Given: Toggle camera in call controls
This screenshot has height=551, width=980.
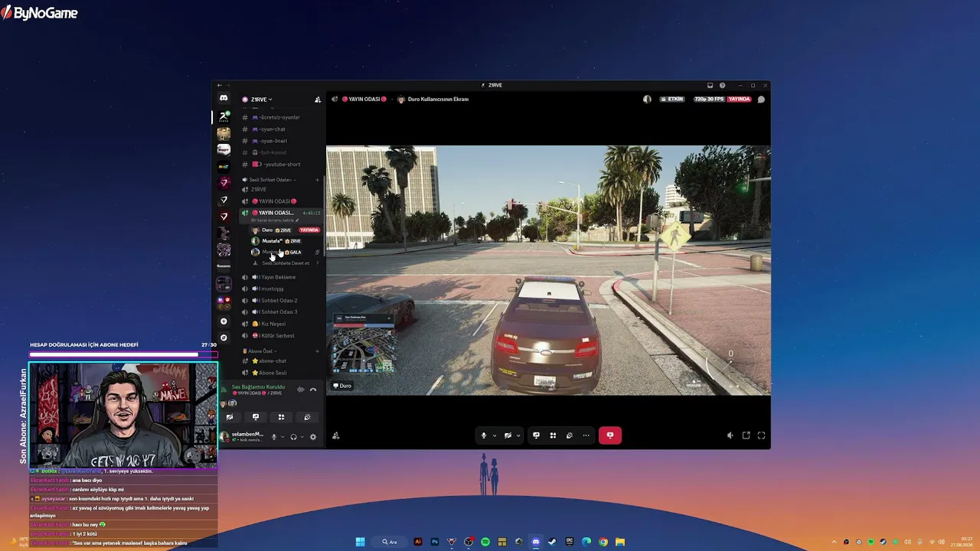Looking at the screenshot, I should (x=508, y=435).
